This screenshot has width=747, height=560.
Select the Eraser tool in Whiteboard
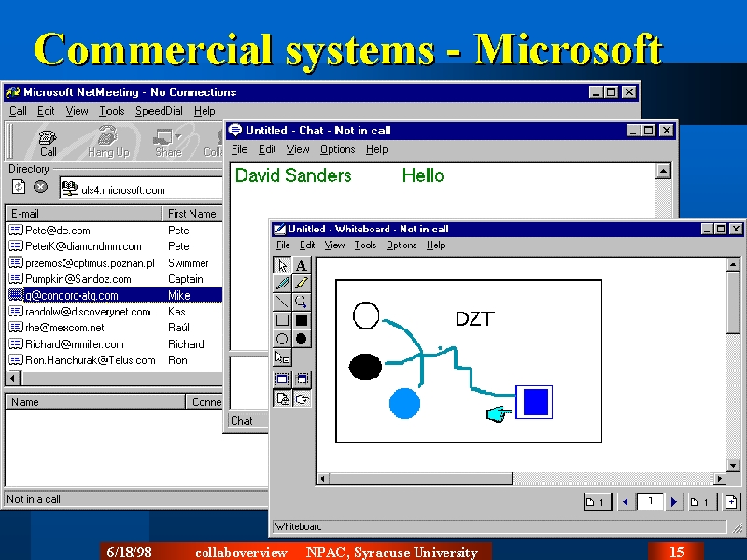pos(282,357)
